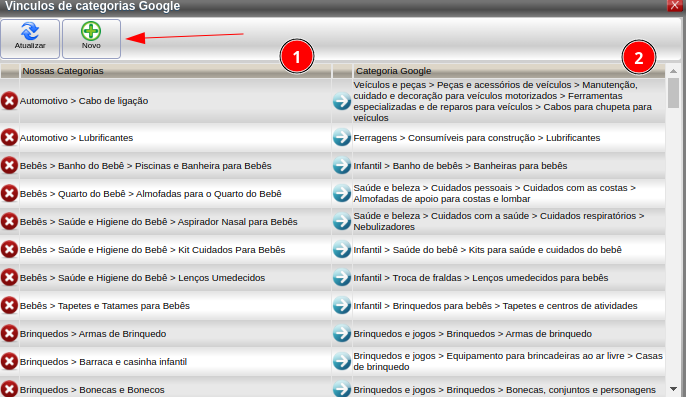Click arrow icon for Tapetes e centros de atividades
This screenshot has width=686, height=397.
pos(342,306)
